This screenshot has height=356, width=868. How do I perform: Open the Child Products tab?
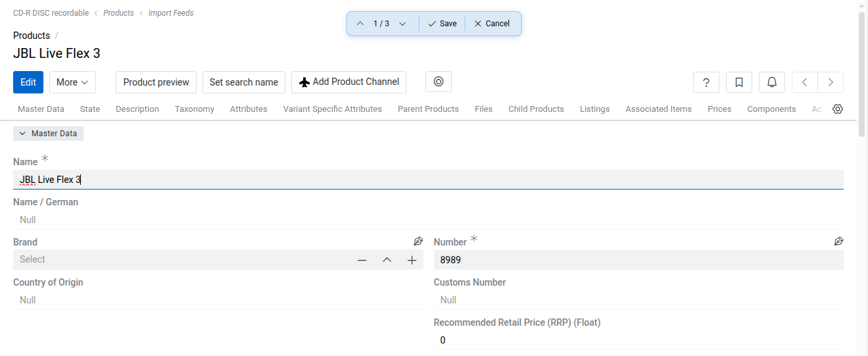click(536, 109)
